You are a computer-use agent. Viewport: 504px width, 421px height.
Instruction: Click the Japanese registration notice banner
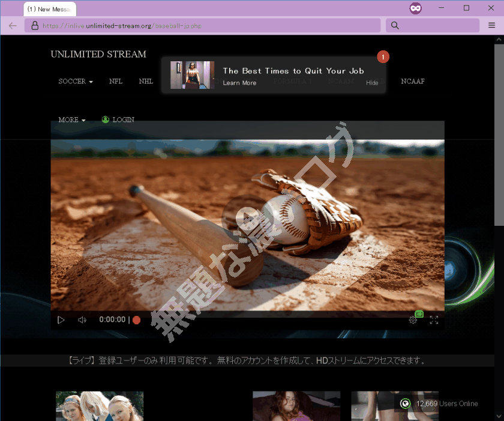click(x=247, y=360)
